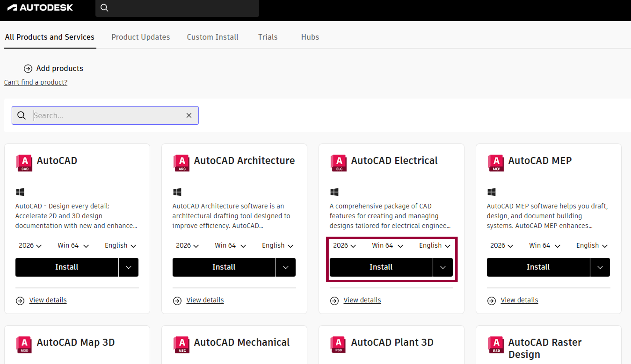Install AutoCAD

[66, 267]
